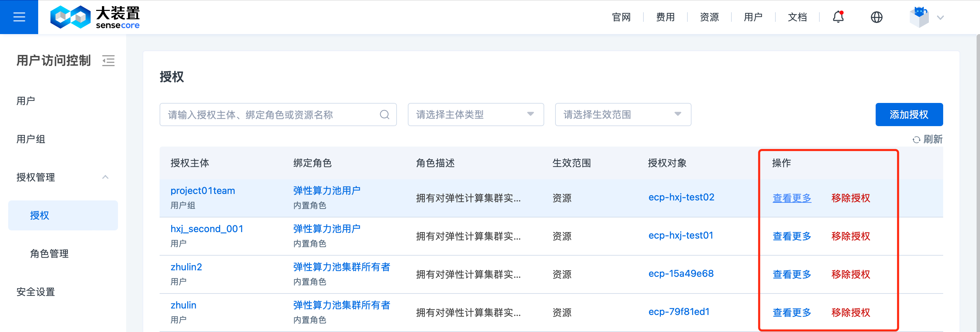The width and height of the screenshot is (980, 332).
Task: Collapse the 用户访问控制 sidebar
Action: click(x=108, y=60)
